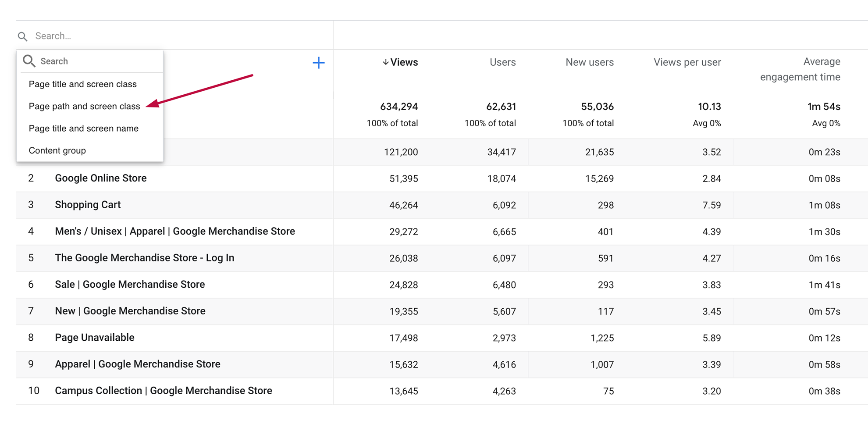Screen dimensions: 868x428
Task: Select the "Shopping Cart" page row
Action: tap(87, 205)
